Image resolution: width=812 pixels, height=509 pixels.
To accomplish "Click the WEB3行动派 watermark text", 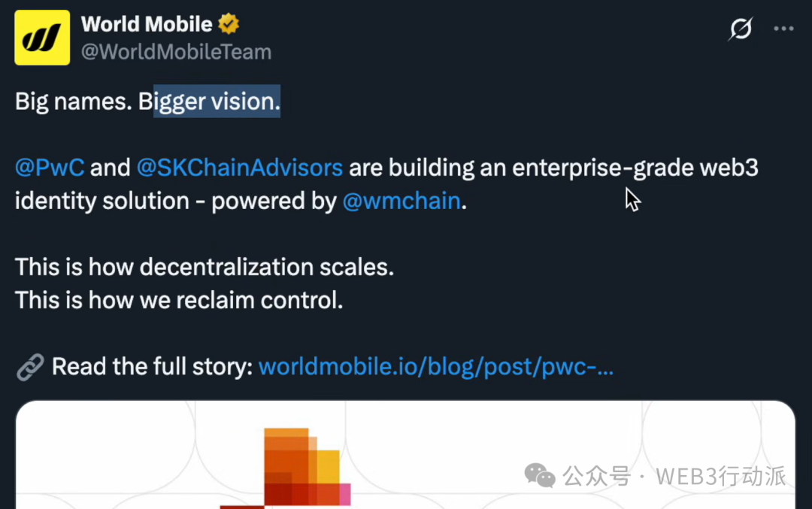I will tap(720, 476).
